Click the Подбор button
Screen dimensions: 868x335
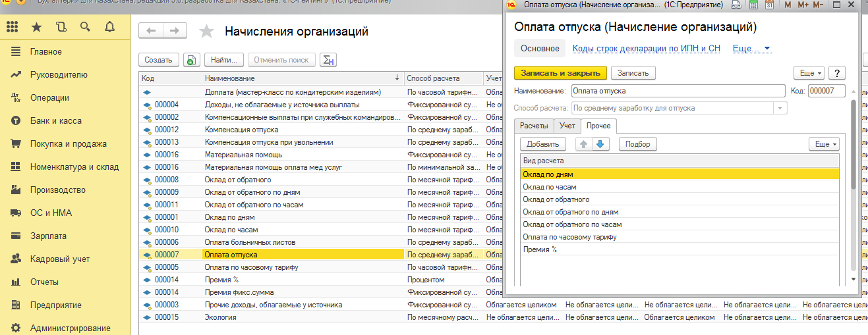(637, 143)
